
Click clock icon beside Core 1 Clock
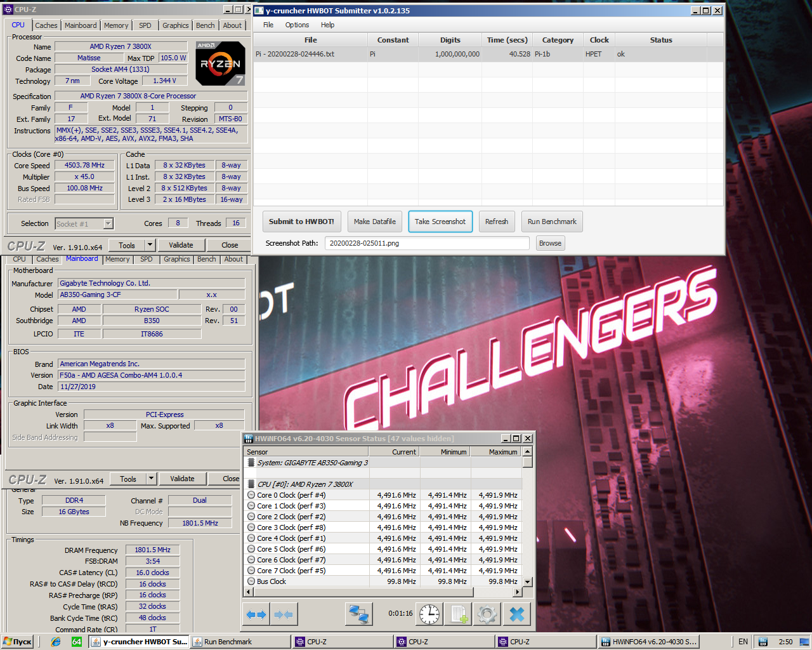251,506
